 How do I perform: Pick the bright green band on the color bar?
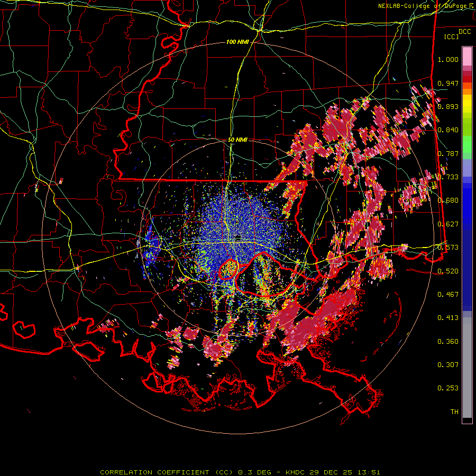tap(467, 144)
